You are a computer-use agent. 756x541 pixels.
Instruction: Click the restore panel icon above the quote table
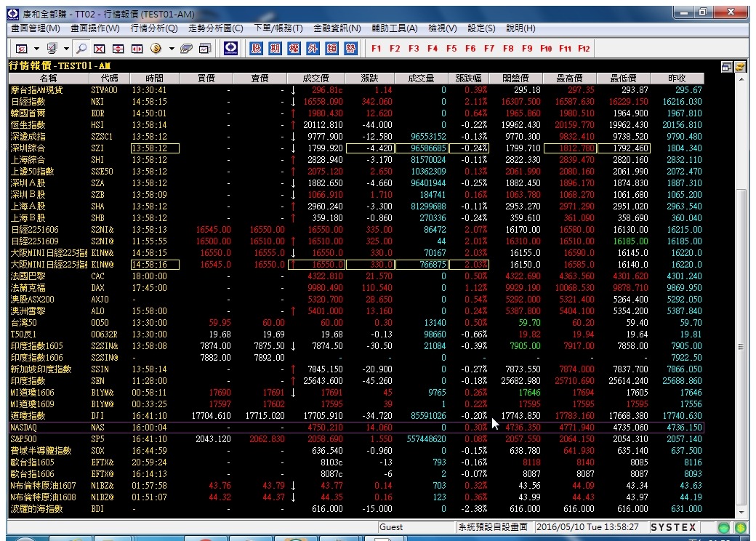click(x=727, y=67)
